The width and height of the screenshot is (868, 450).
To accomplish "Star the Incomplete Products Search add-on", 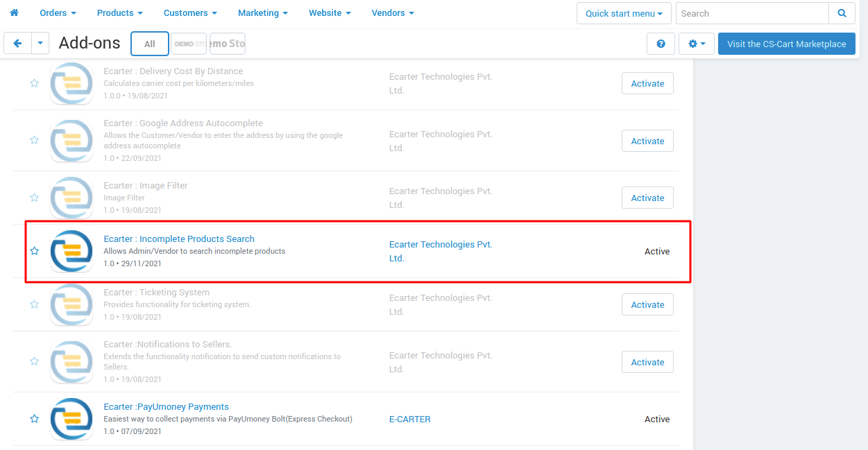I will pyautogui.click(x=34, y=250).
